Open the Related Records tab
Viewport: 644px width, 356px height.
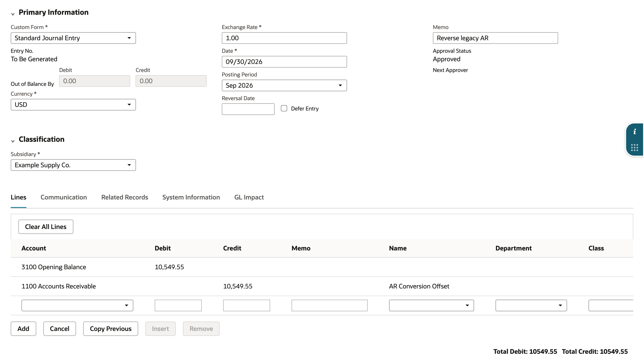(x=125, y=197)
